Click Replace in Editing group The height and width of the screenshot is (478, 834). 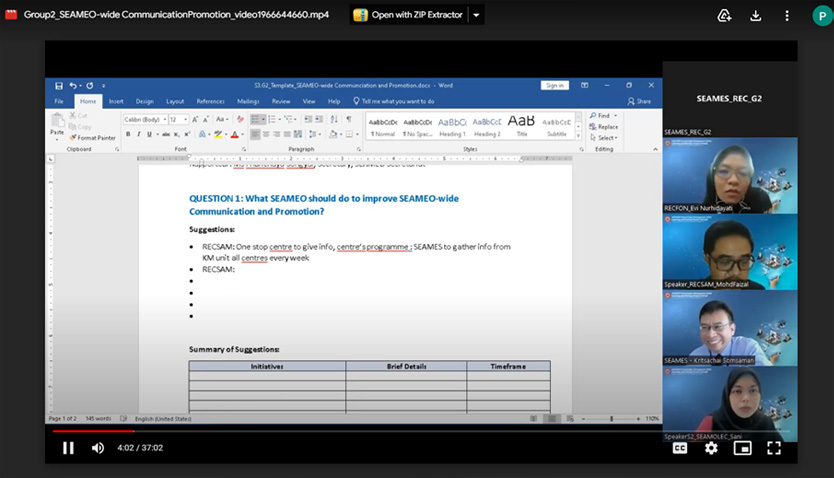604,127
